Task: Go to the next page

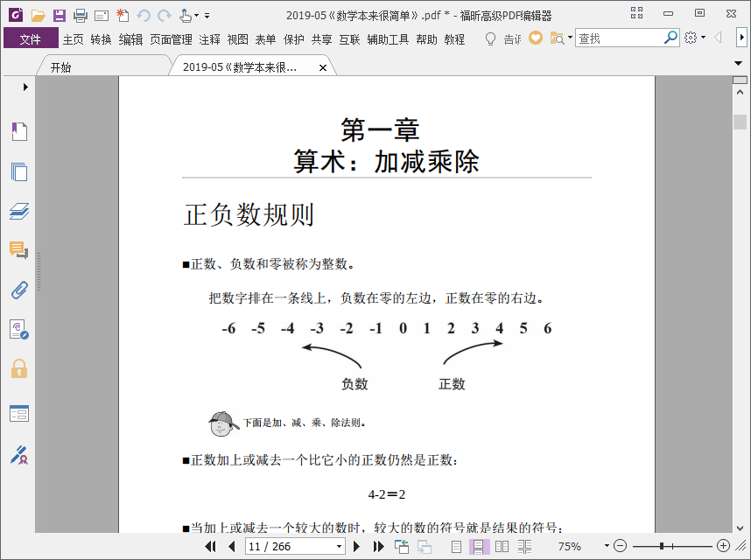Action: [356, 546]
